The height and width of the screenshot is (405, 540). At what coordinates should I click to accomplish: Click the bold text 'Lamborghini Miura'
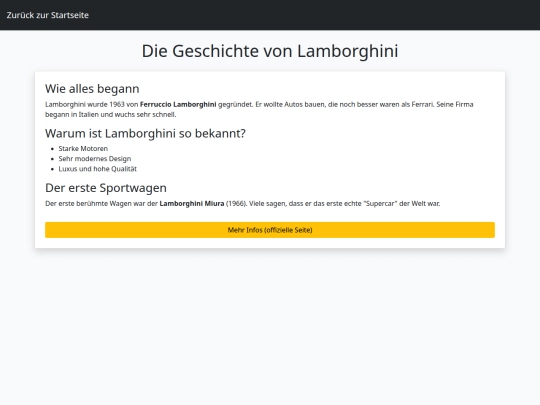[x=192, y=204]
